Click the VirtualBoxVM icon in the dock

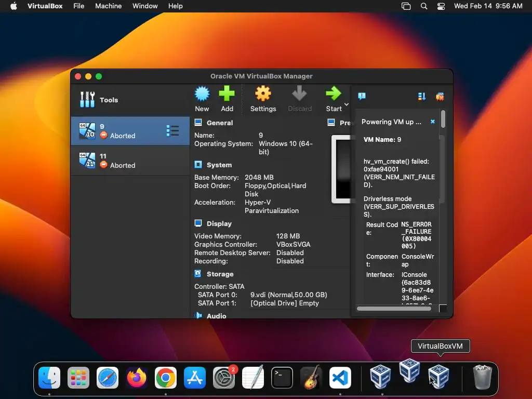click(438, 376)
